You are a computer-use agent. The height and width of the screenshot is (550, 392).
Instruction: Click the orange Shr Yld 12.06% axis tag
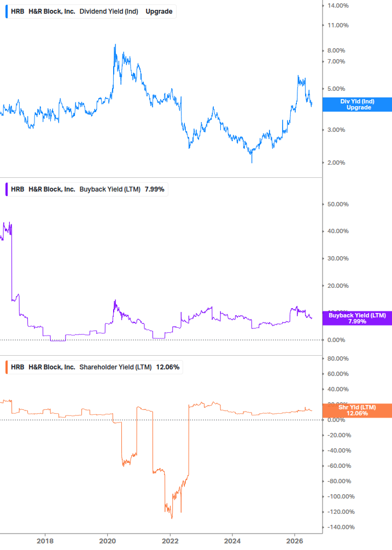click(x=357, y=410)
